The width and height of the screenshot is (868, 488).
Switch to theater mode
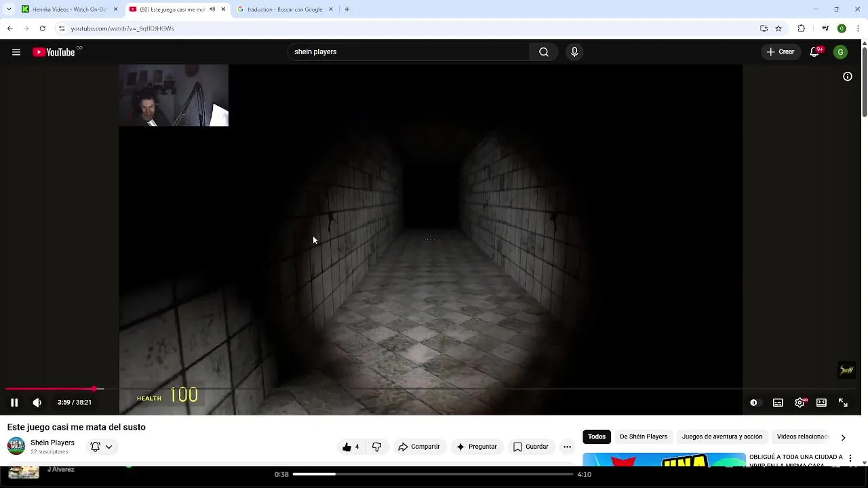(822, 403)
